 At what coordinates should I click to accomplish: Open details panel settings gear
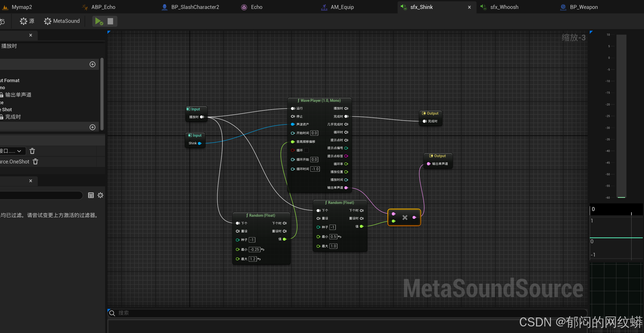coord(100,195)
